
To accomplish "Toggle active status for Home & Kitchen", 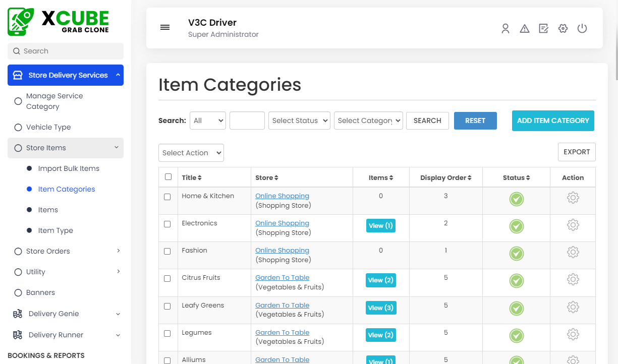I will point(516,199).
